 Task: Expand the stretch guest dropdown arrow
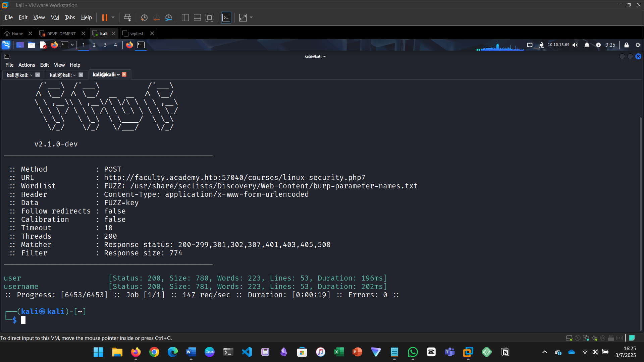coord(251,17)
